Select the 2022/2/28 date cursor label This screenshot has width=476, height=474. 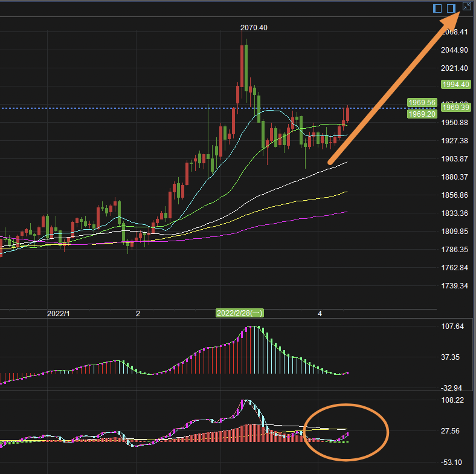click(240, 313)
